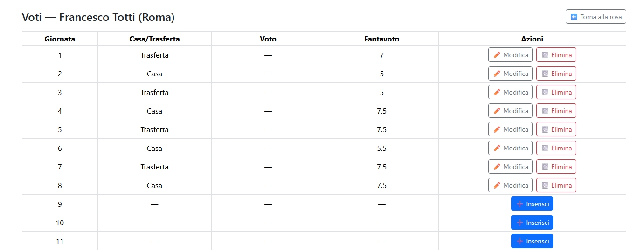Select the Casa/Trasferta column header
644x250 pixels.
[154, 39]
